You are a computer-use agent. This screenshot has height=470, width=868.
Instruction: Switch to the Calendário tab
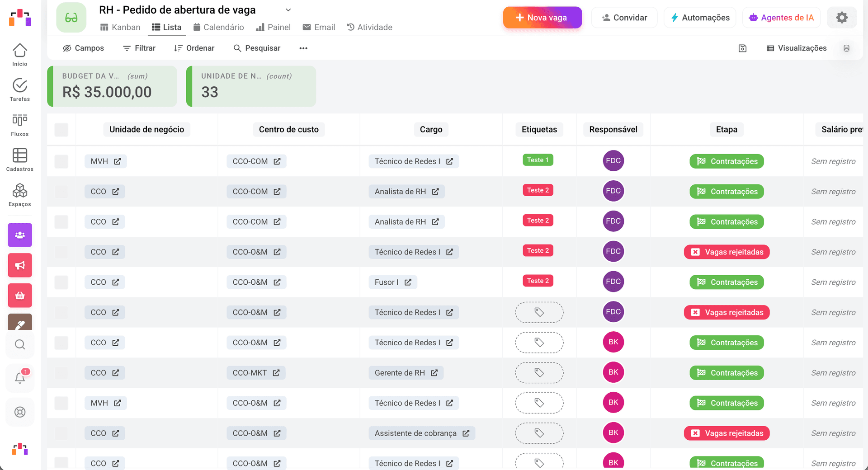click(x=219, y=27)
